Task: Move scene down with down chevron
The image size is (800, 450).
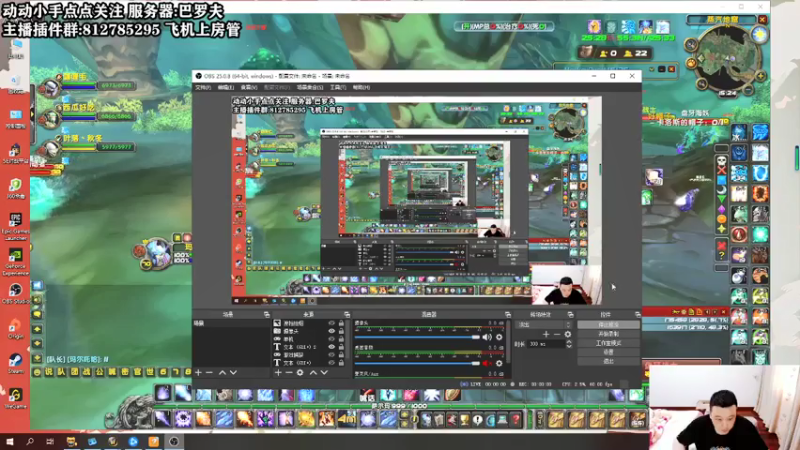Action: [x=233, y=372]
